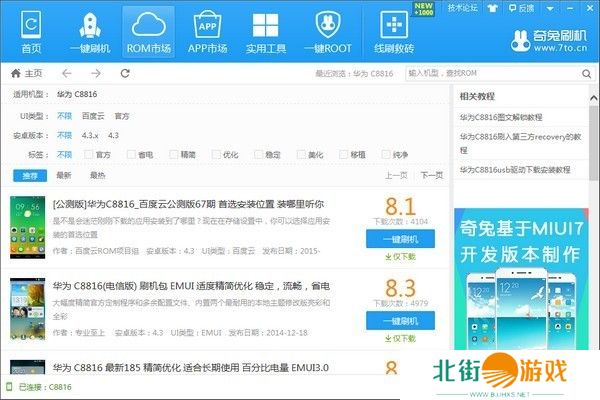This screenshot has width=600, height=400.
Task: Check the 官方 tag checkbox
Action: click(88, 155)
